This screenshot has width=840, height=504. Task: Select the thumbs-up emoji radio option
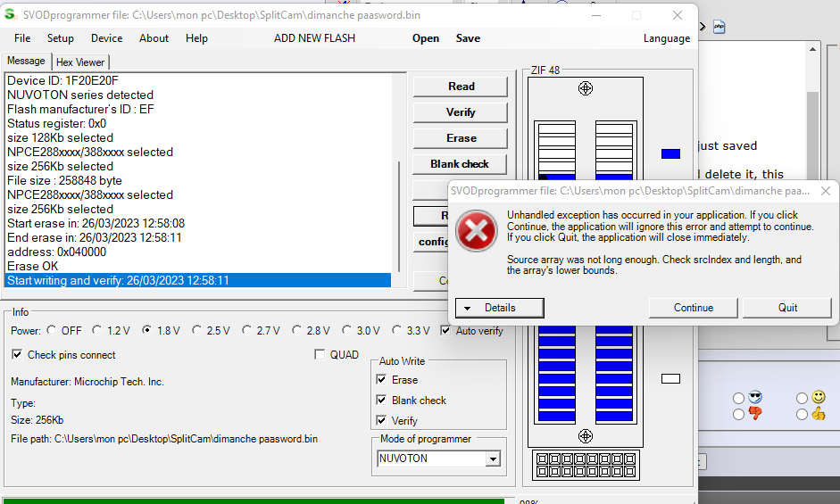point(802,414)
